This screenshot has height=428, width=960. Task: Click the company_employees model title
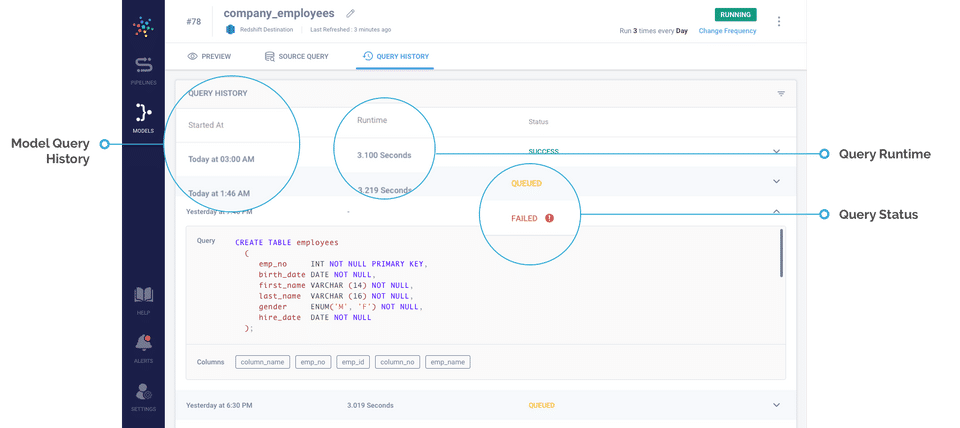[x=279, y=13]
